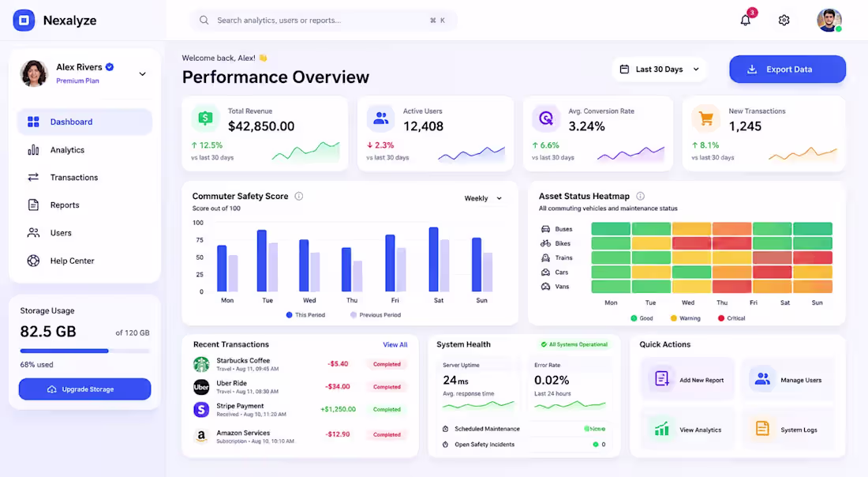Viewport: 868px width, 477px height.
Task: Click Add New Report quick action
Action: [x=687, y=380]
